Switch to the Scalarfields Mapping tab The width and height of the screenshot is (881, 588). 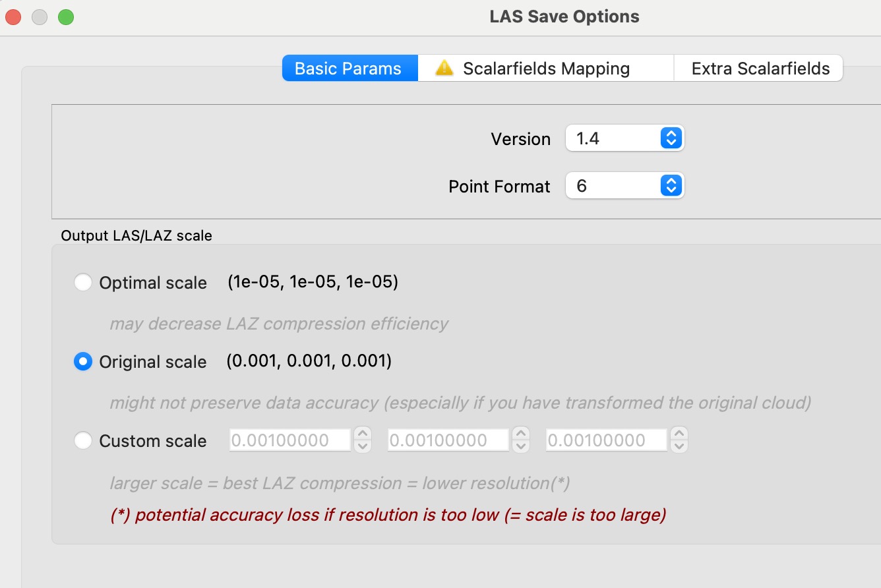tap(547, 68)
